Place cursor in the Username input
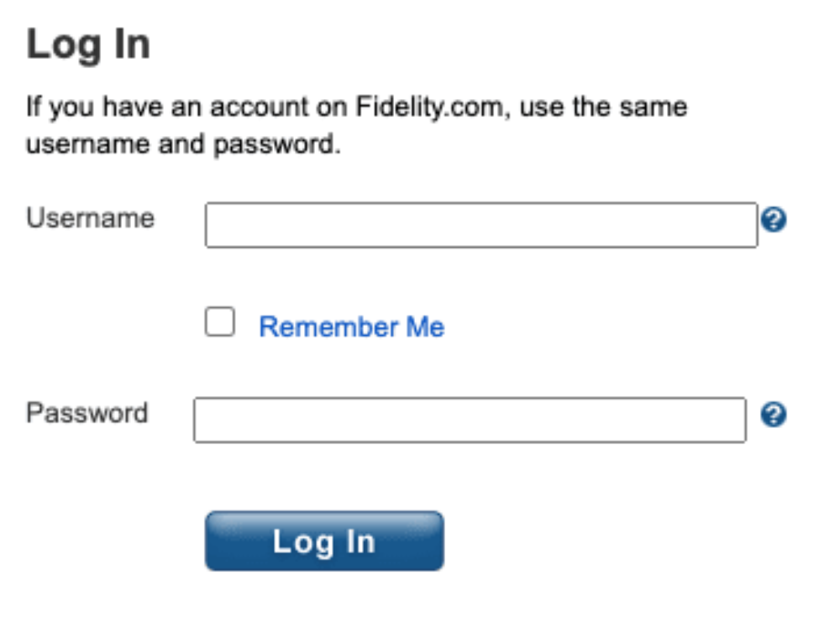This screenshot has height=643, width=840. [480, 225]
